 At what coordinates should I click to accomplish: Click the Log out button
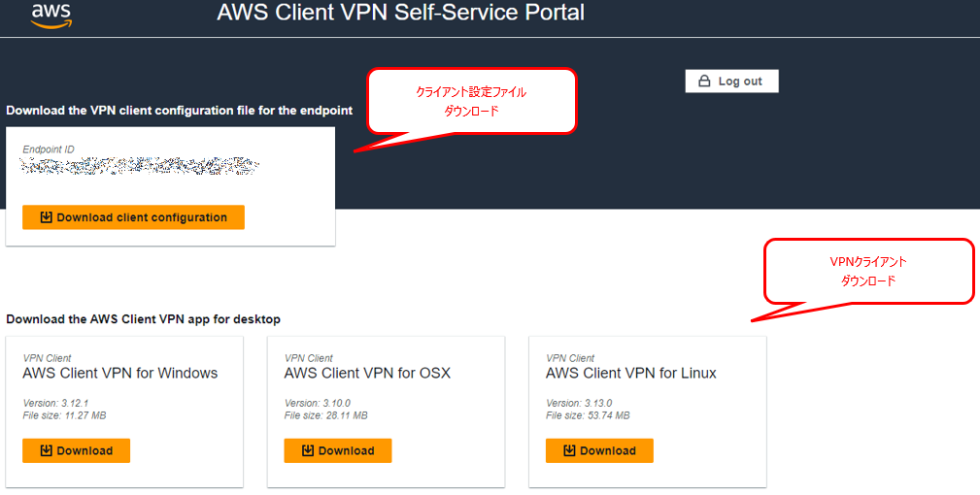pos(732,82)
